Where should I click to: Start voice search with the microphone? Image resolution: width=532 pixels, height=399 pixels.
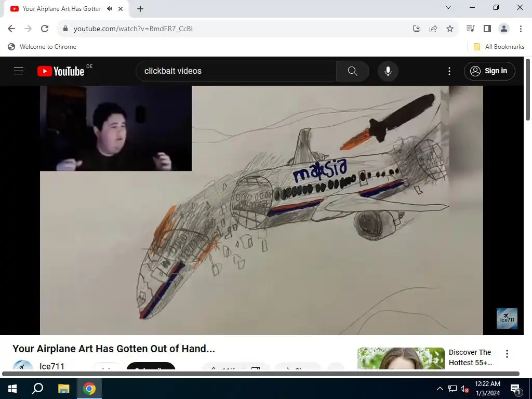coord(388,71)
